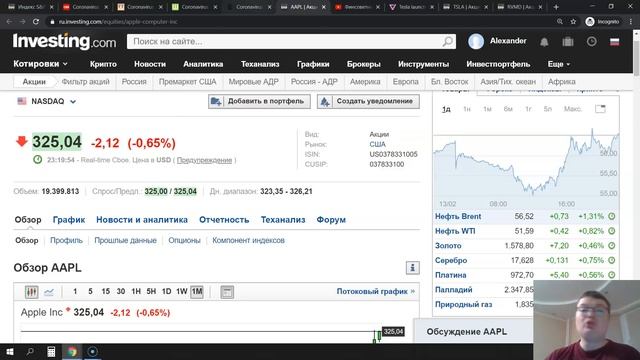This screenshot has height=360, width=640.
Task: Click Создать уведомление button
Action: (x=368, y=101)
